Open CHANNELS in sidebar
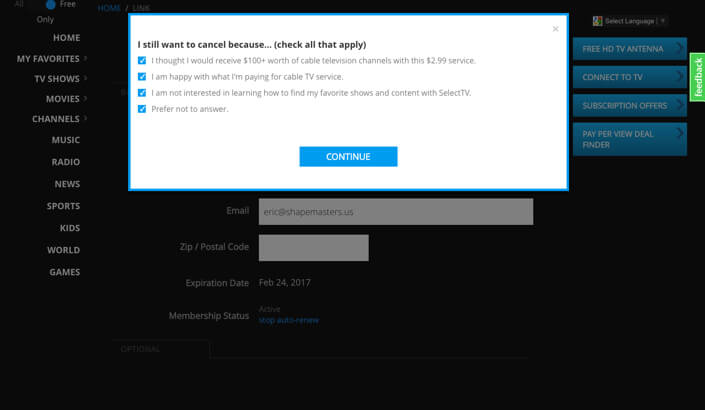705x410 pixels. tap(56, 119)
